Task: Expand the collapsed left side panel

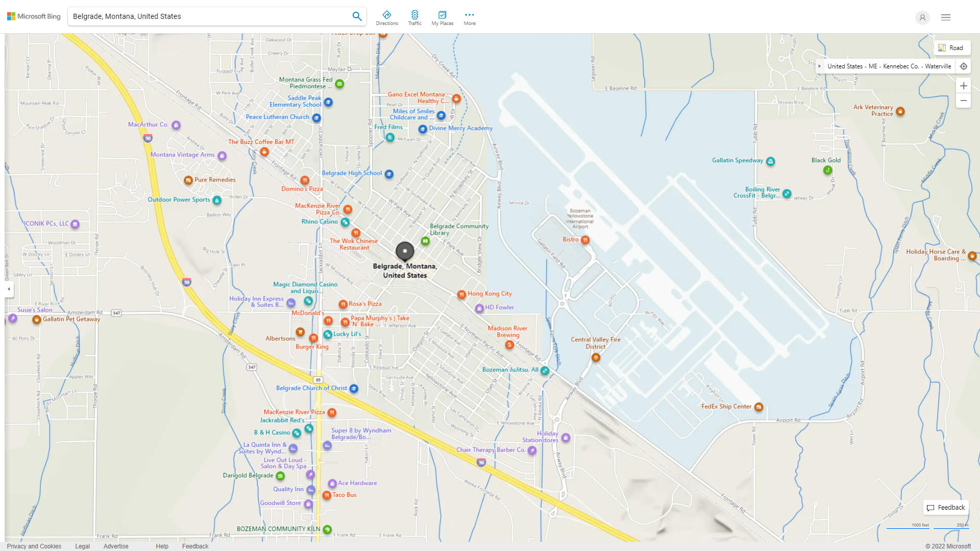Action: (x=9, y=289)
